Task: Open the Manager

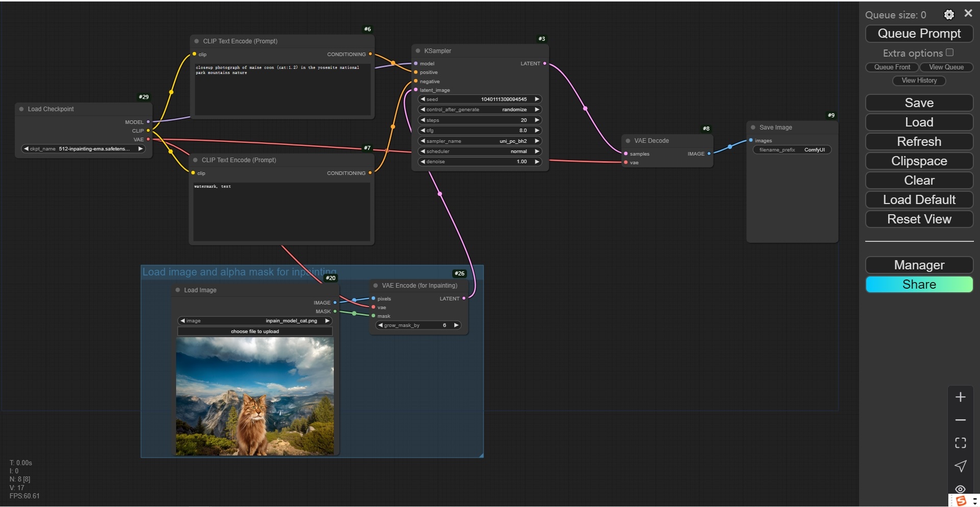Action: pos(919,265)
